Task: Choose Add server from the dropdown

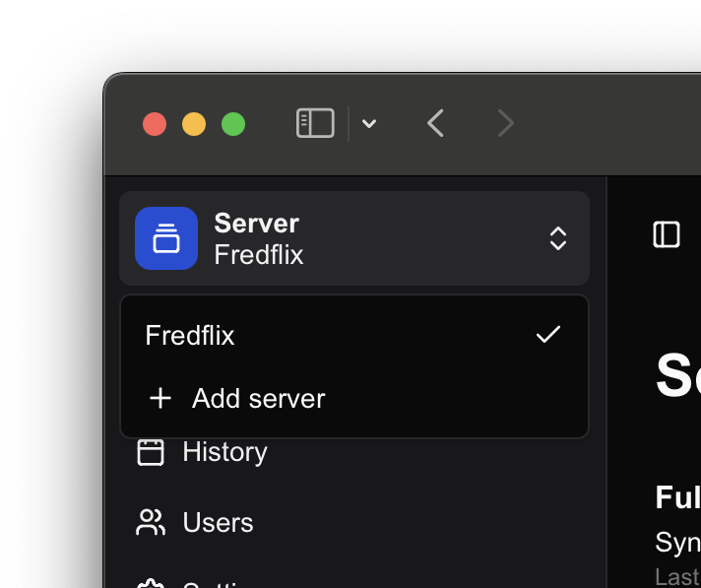Action: pos(354,398)
